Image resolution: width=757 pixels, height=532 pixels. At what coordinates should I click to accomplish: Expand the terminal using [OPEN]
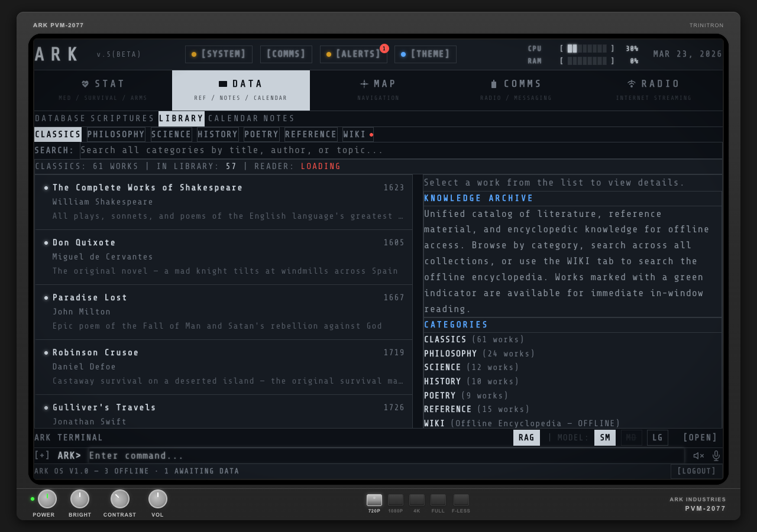click(700, 437)
